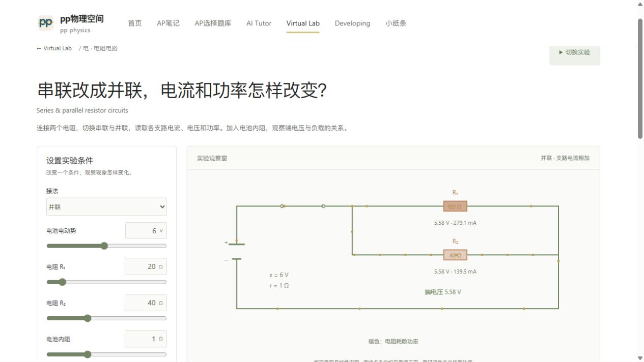Click the 电阻 R₁ value field
Screen dimensions: 644x362
pyautogui.click(x=146, y=267)
